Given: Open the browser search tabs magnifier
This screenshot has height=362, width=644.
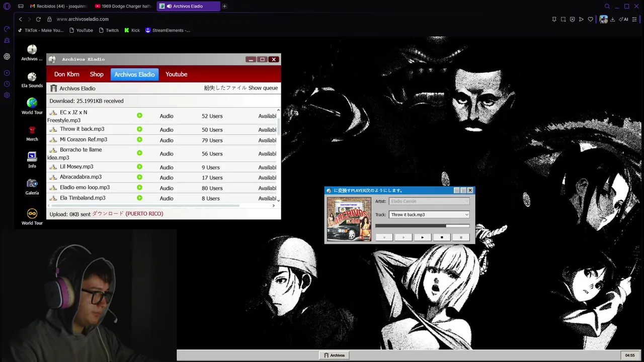Looking at the screenshot, I should pos(607,7).
